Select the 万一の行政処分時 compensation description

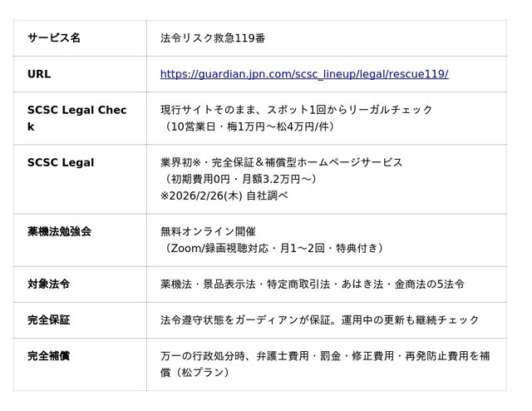point(324,364)
